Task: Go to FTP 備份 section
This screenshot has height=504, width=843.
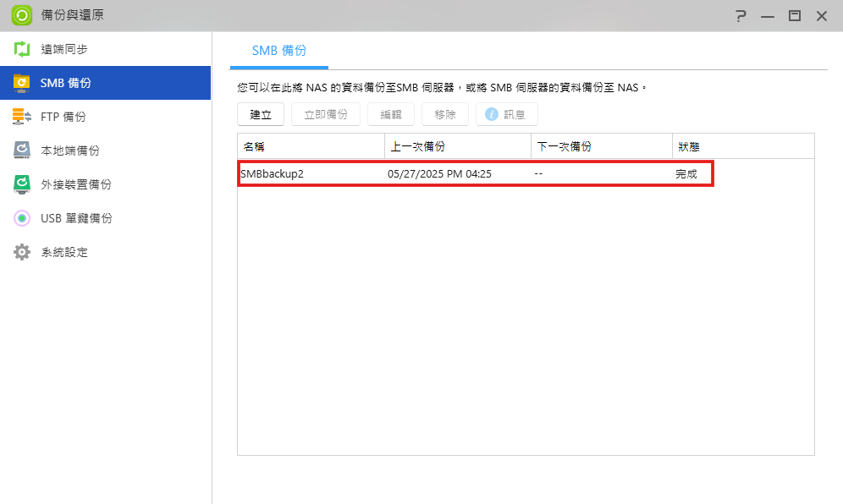Action: pyautogui.click(x=105, y=117)
